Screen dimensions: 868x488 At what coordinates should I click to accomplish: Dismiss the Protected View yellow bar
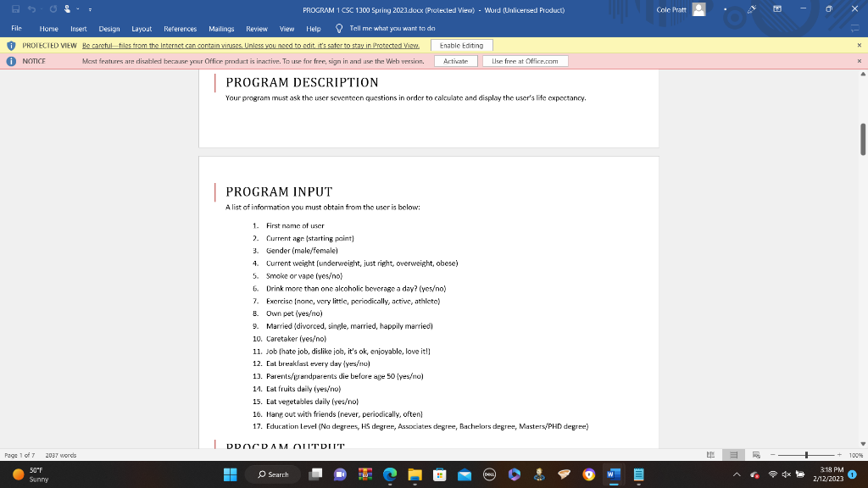coord(860,44)
